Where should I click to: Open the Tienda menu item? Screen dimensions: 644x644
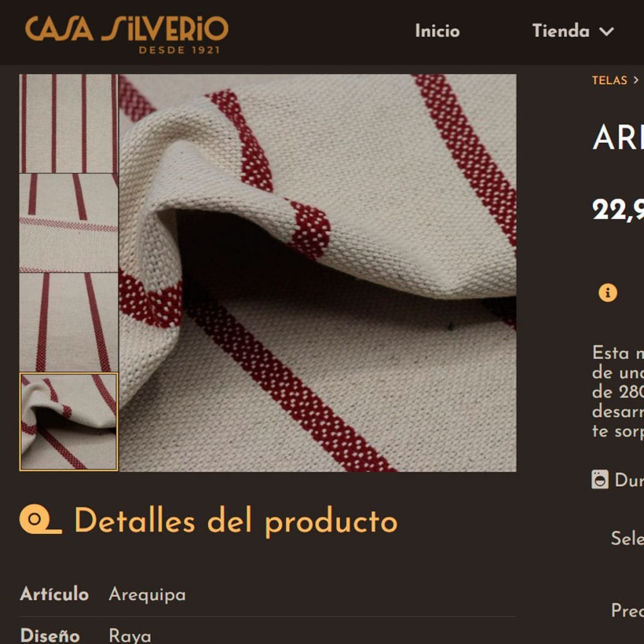(560, 31)
